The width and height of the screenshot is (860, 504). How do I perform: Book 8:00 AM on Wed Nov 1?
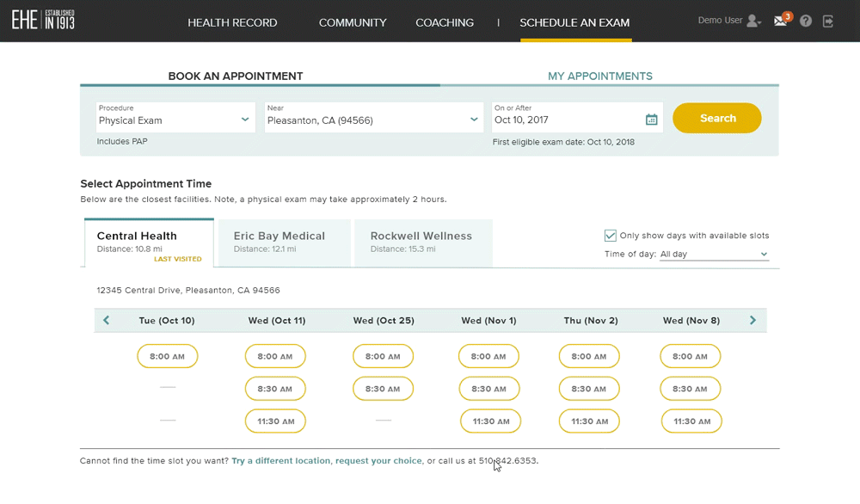488,356
